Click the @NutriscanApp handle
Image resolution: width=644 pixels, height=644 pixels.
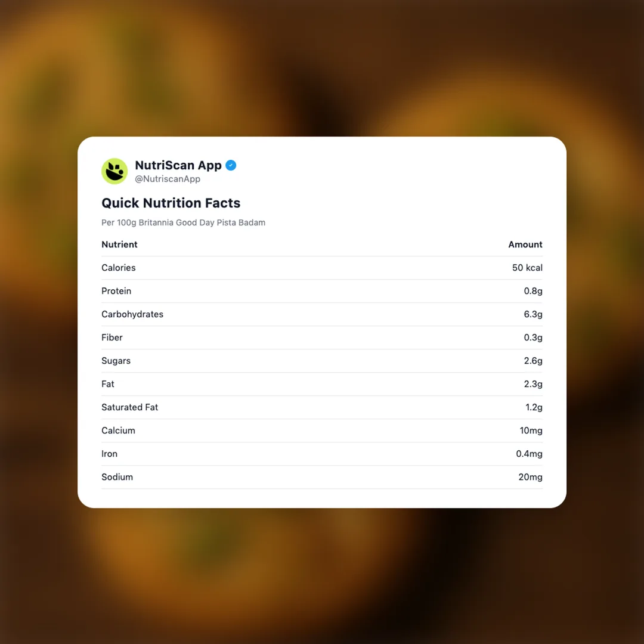click(168, 179)
